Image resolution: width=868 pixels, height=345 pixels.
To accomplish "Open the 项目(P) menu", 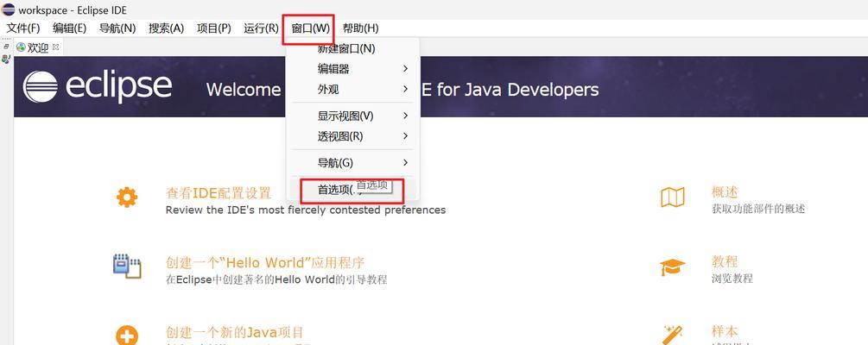I will 213,28.
